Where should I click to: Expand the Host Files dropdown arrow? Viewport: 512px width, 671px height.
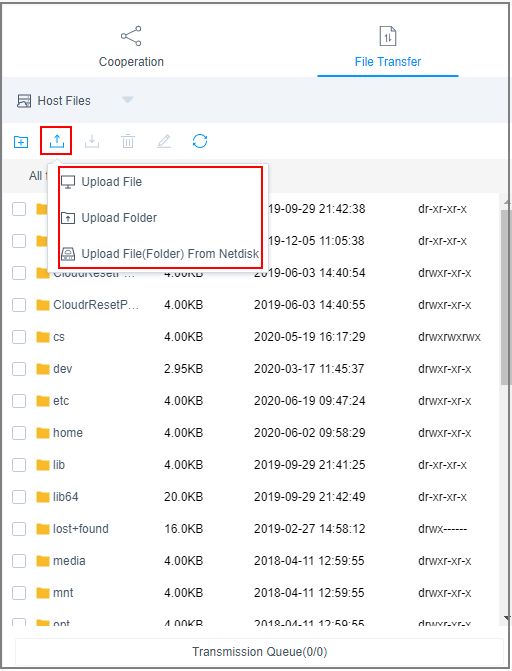point(127,100)
